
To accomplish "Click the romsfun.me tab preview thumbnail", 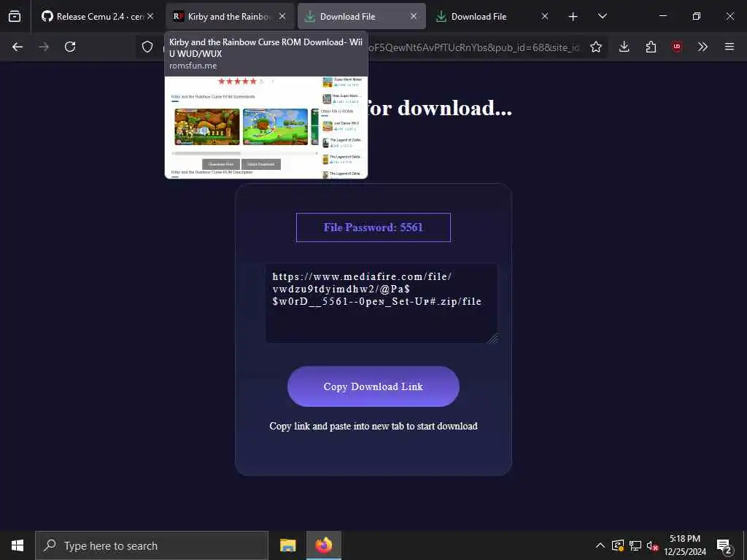I will (x=266, y=127).
